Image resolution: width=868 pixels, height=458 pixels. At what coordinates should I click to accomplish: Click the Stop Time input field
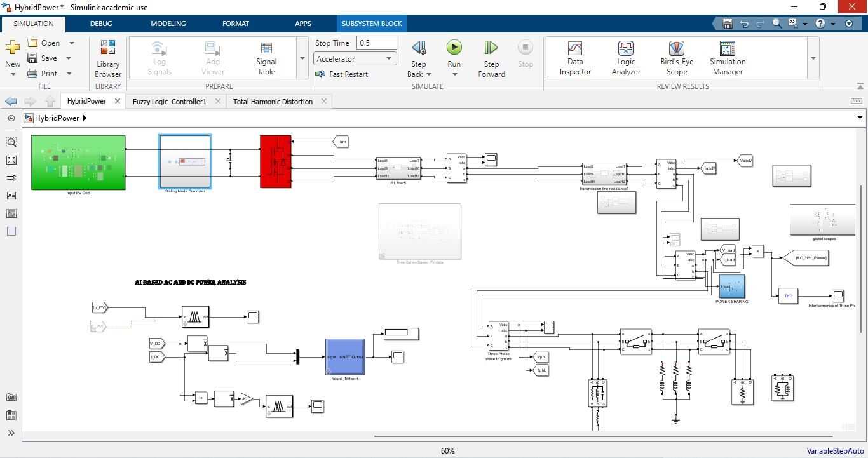pyautogui.click(x=376, y=43)
